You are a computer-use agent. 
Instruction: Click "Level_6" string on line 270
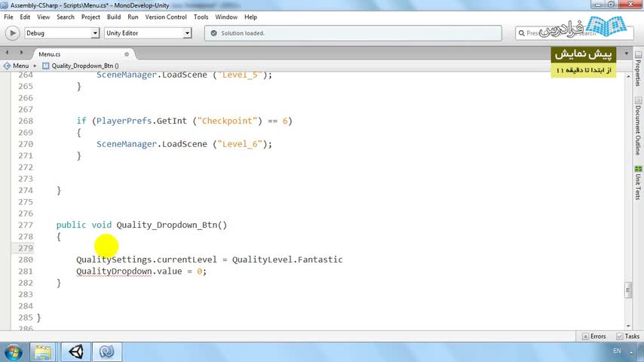click(240, 144)
